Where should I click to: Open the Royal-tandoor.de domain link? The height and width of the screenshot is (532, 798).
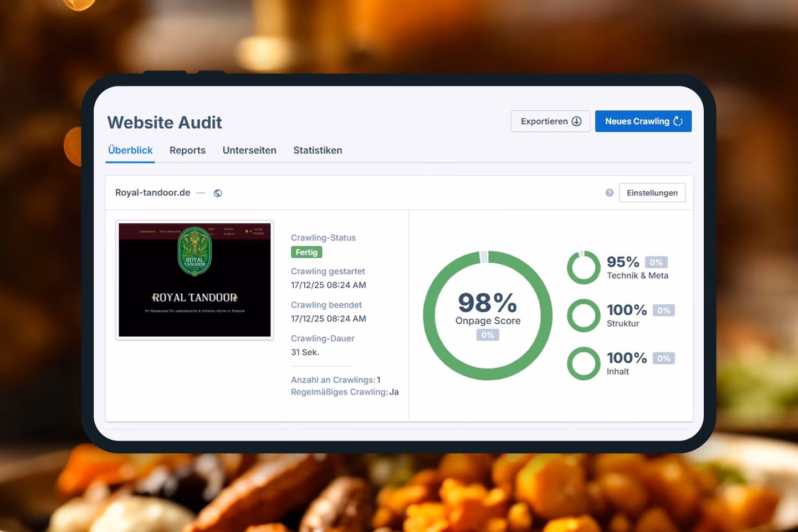click(x=153, y=192)
